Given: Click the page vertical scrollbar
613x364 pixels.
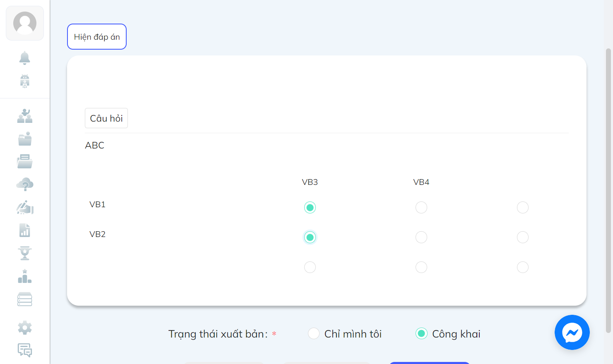Looking at the screenshot, I should [608, 190].
